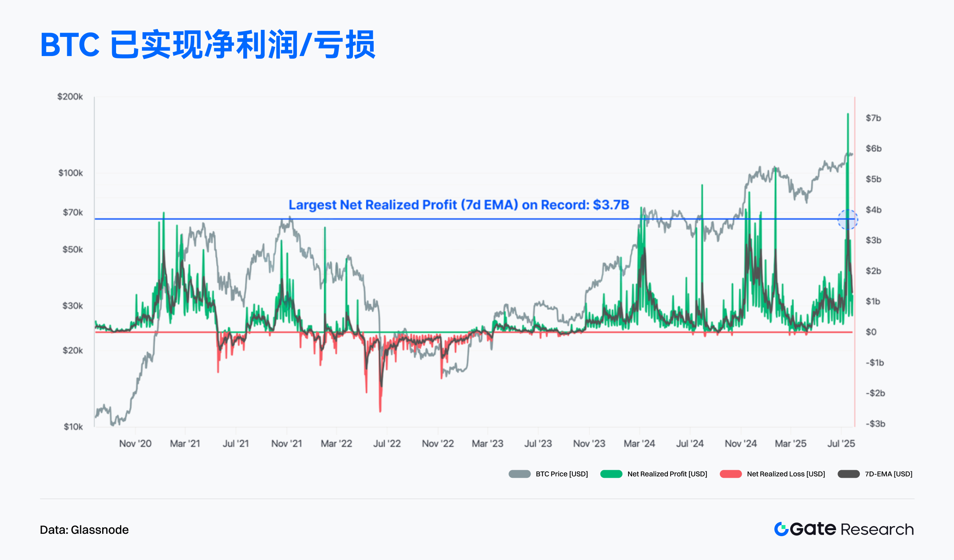Click the Gate Research wordmark
The height and width of the screenshot is (560, 954).
(852, 529)
